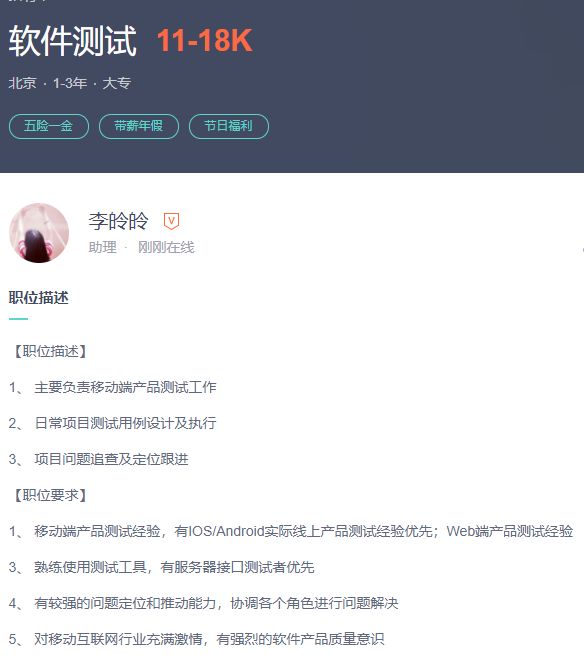Select the 节日福利 benefit tag
The image size is (584, 655).
(229, 126)
